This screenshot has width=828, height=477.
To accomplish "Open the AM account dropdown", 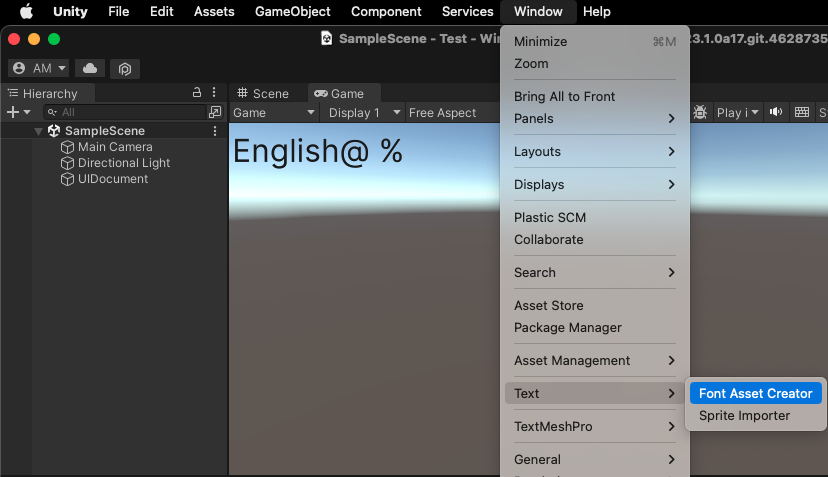I will [39, 68].
